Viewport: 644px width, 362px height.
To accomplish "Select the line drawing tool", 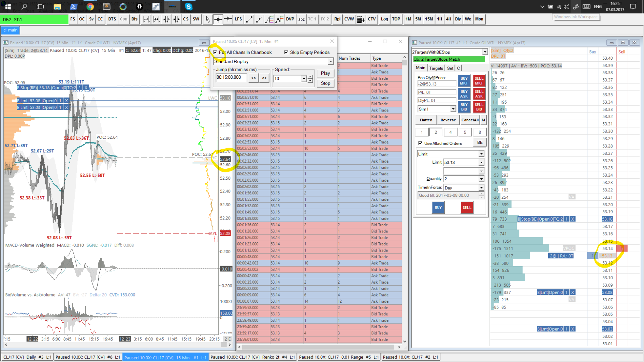I will point(249,19).
